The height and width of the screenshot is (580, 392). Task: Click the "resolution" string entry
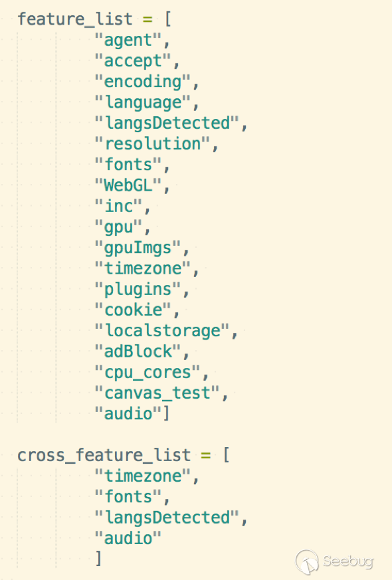tap(152, 144)
